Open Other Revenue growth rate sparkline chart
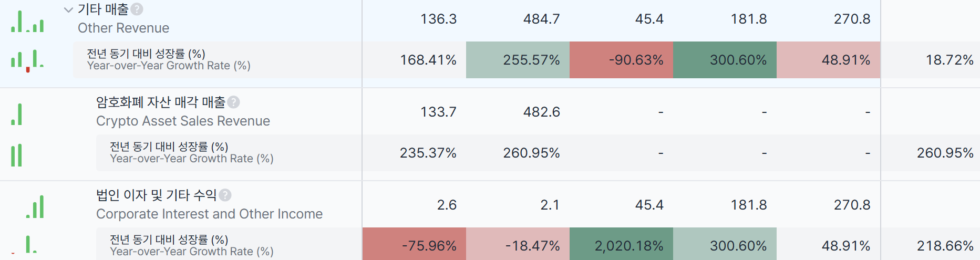 pos(27,61)
